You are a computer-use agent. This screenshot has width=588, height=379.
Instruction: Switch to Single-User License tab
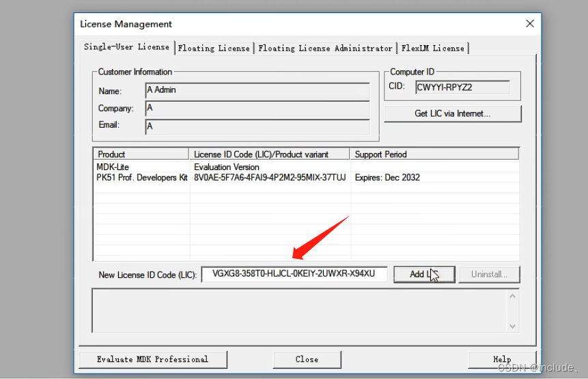127,47
